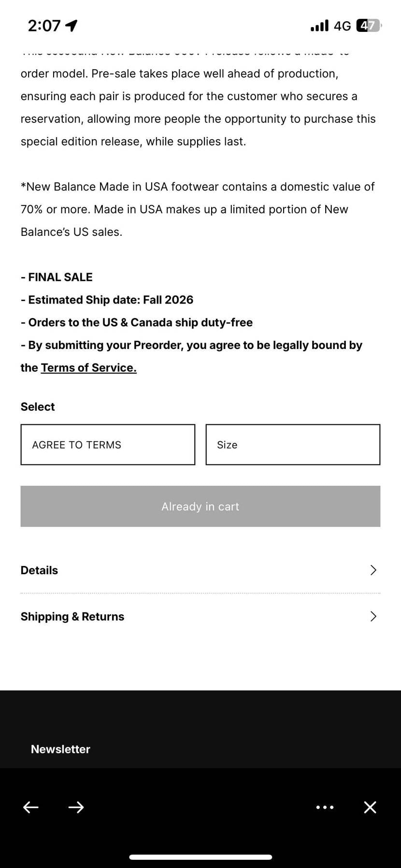Click the chevron beside Details
The image size is (401, 868).
point(373,570)
